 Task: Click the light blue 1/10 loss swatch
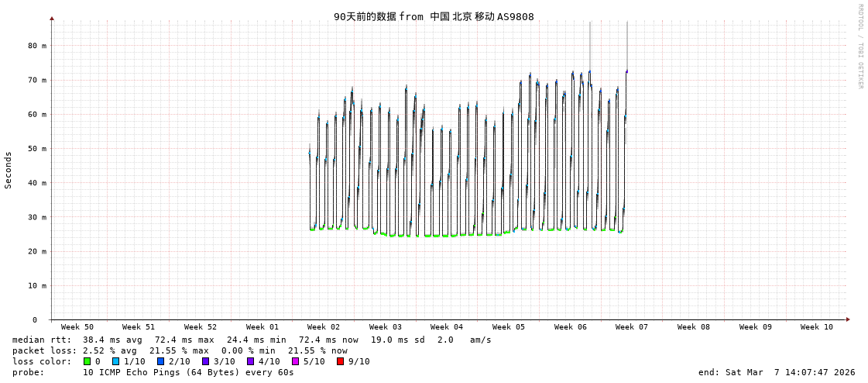116,361
